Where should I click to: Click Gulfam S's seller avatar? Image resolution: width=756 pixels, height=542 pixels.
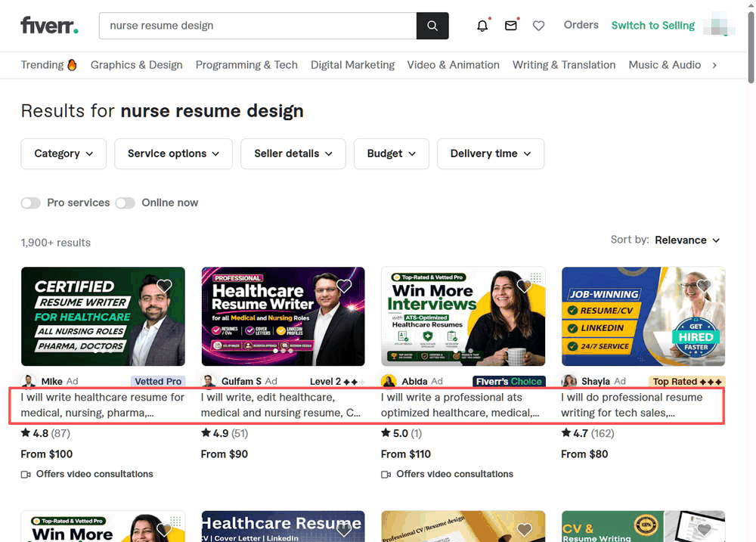pos(209,381)
